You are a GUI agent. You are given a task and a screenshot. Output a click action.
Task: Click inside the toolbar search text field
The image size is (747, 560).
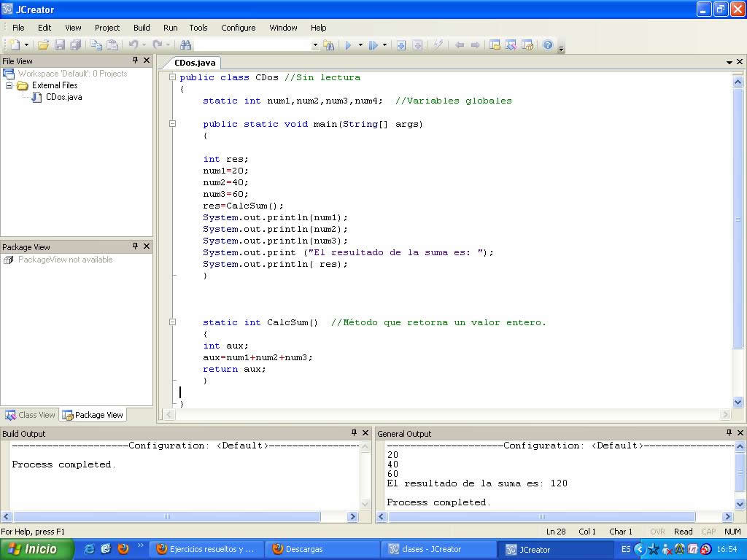coord(252,45)
